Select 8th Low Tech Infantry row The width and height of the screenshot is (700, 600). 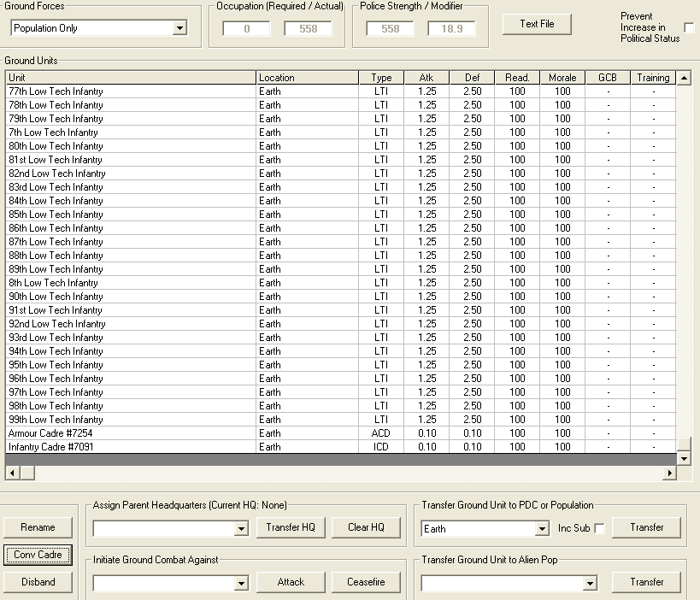pos(341,283)
